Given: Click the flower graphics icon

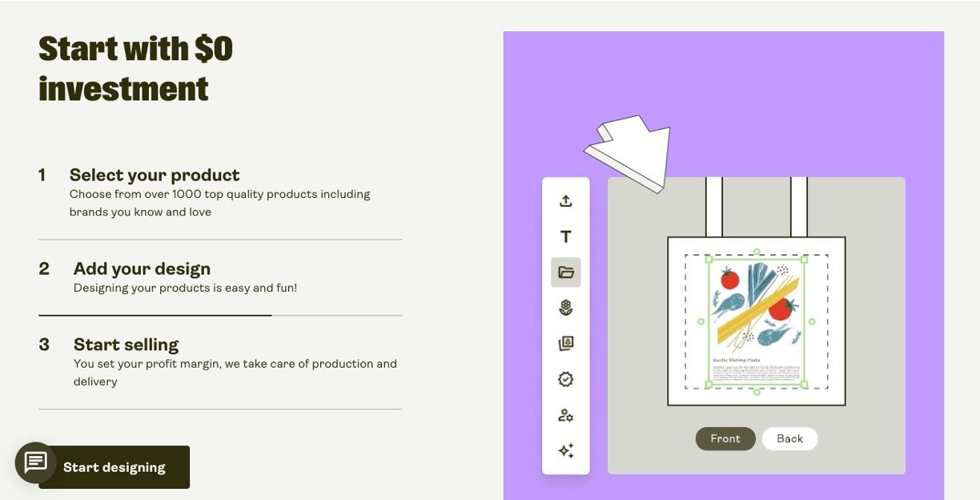Looking at the screenshot, I should pyautogui.click(x=565, y=308).
